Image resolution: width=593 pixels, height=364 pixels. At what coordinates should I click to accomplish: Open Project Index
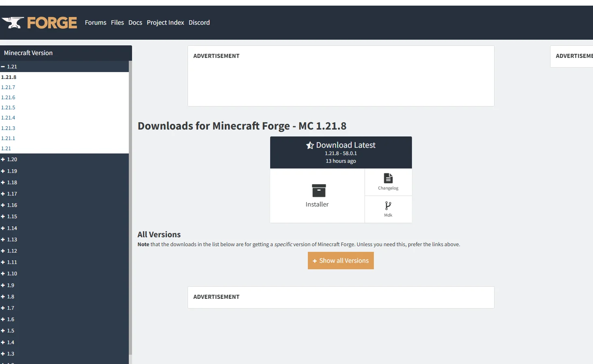(165, 23)
